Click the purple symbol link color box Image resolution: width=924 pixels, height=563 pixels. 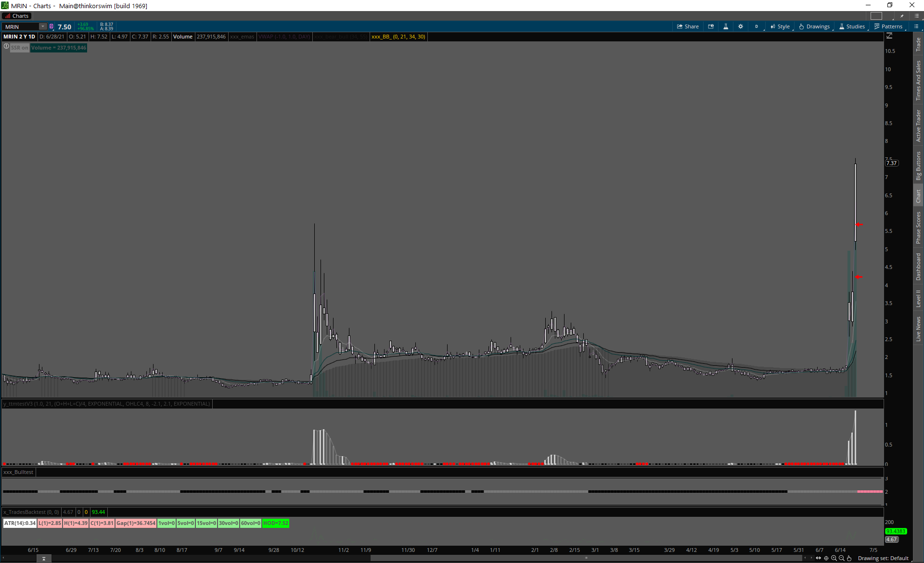coord(51,26)
